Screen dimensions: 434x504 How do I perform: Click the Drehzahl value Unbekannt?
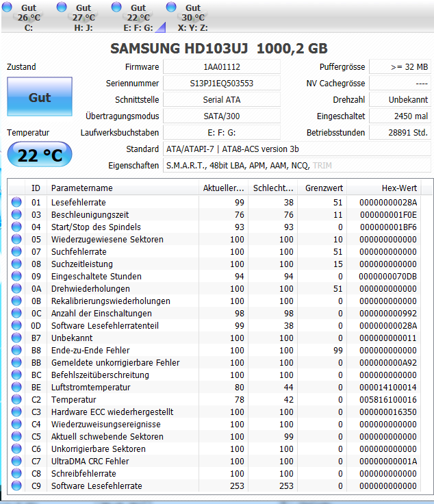click(400, 100)
